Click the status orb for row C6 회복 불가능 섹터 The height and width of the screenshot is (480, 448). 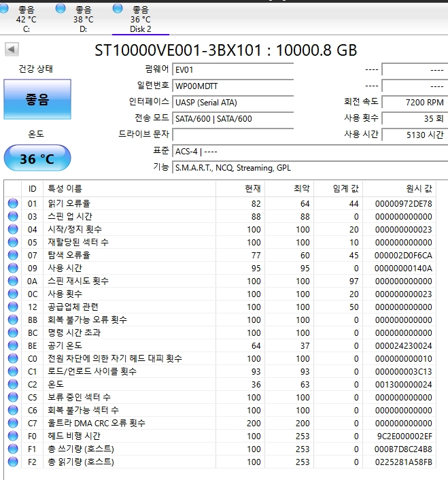pos(13,410)
